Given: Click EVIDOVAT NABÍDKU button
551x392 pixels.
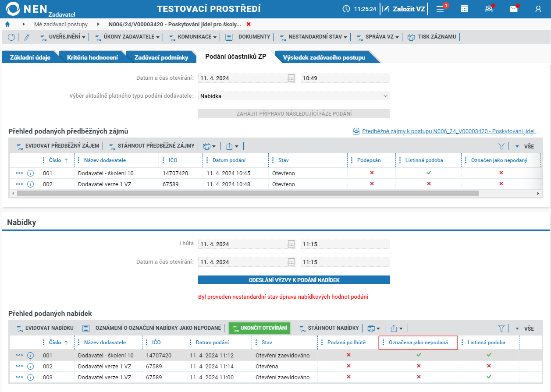Looking at the screenshot, I should 45,328.
